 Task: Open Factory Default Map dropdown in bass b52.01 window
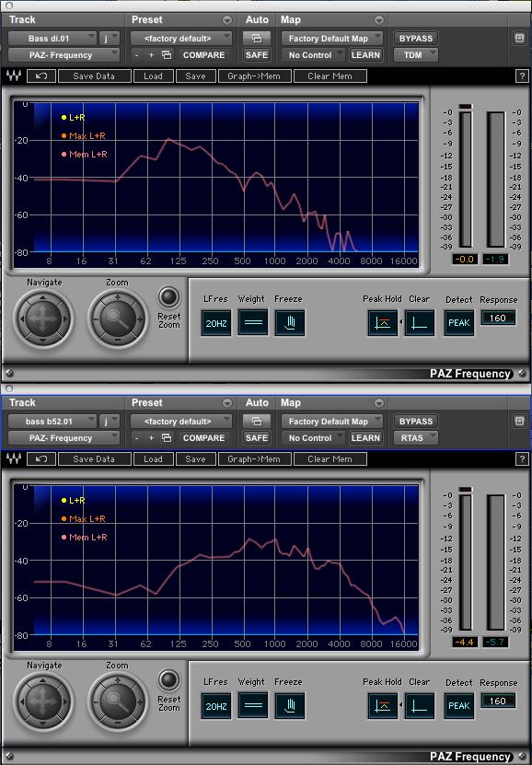[332, 422]
